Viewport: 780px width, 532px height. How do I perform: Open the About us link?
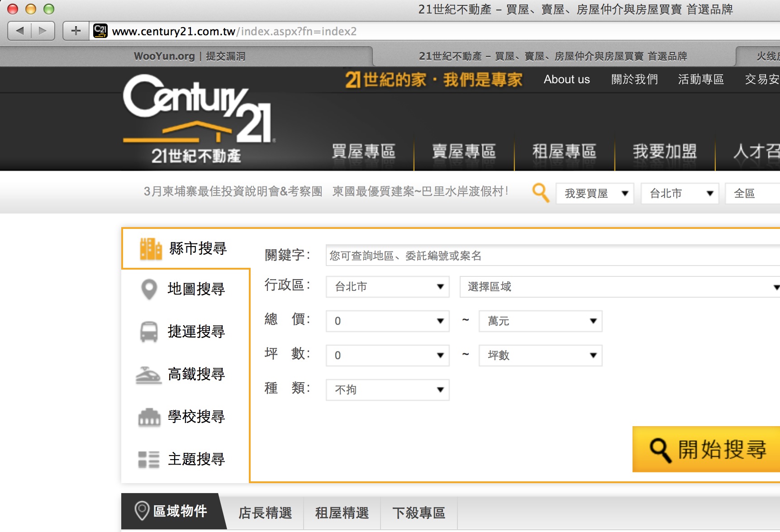click(567, 80)
